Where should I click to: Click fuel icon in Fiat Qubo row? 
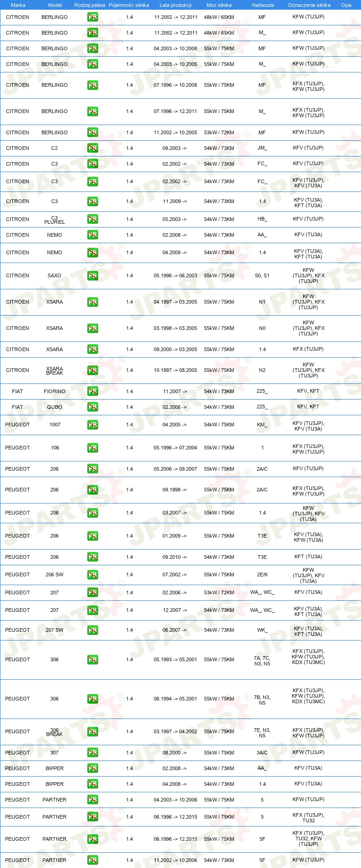pos(93,407)
